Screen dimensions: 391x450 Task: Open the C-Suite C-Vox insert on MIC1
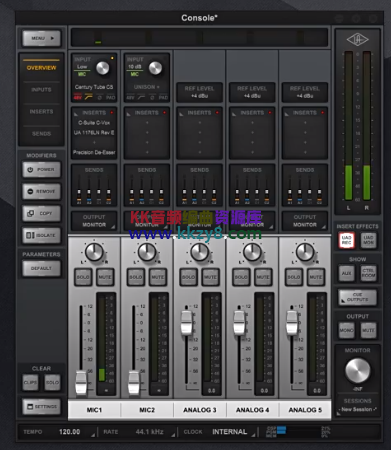[x=94, y=123]
